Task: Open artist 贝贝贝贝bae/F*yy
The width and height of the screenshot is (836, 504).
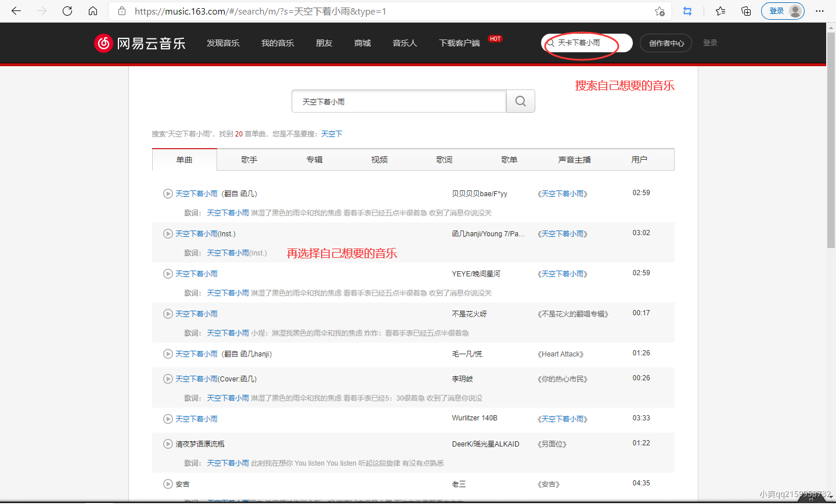Action: pyautogui.click(x=480, y=193)
